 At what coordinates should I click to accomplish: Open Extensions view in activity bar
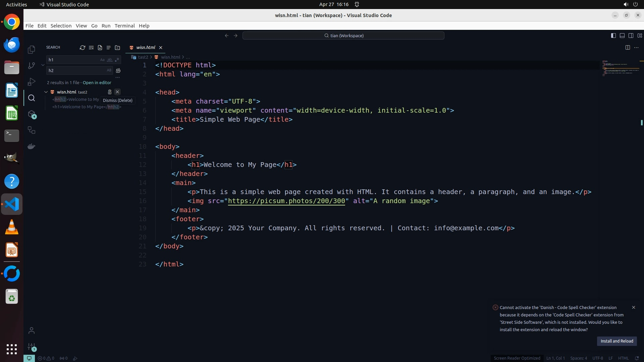(32, 114)
